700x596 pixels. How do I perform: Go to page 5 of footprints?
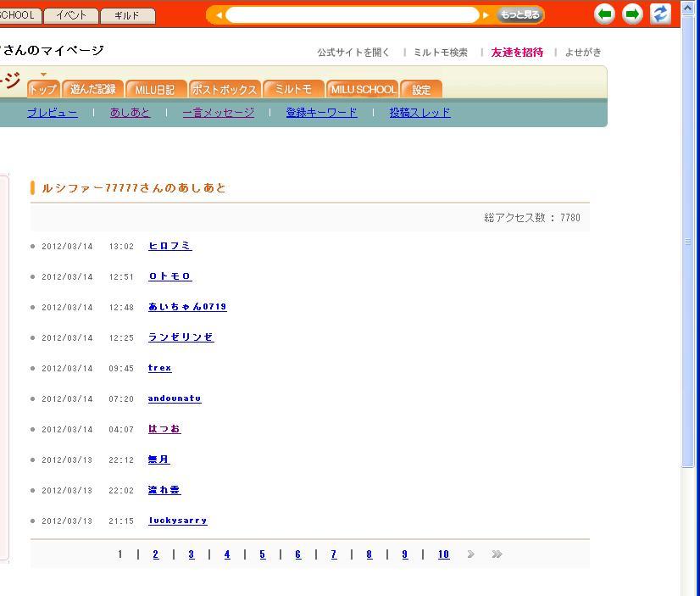[x=262, y=554]
